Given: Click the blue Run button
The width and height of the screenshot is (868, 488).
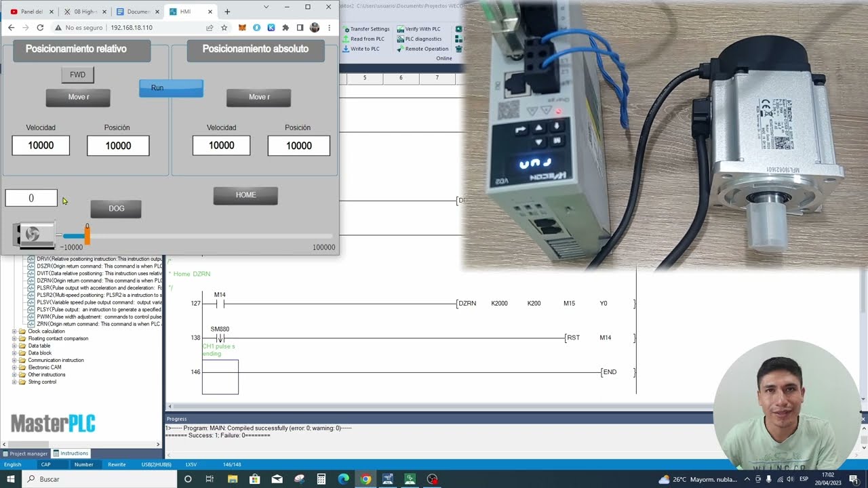Looking at the screenshot, I should (x=171, y=88).
